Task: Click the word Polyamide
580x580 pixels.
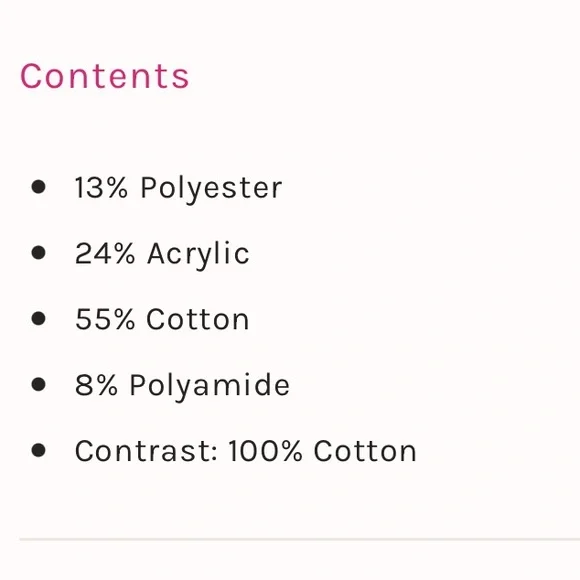Action: tap(209, 387)
